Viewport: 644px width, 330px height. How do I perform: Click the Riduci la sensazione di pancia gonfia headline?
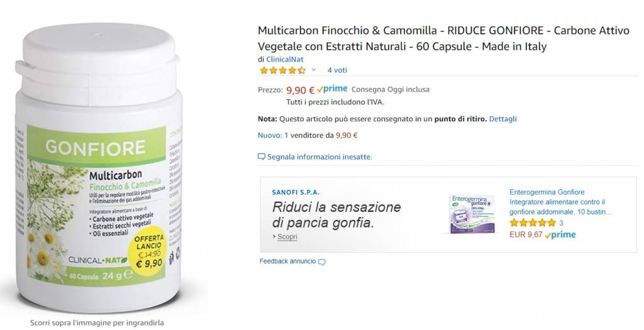tap(336, 215)
